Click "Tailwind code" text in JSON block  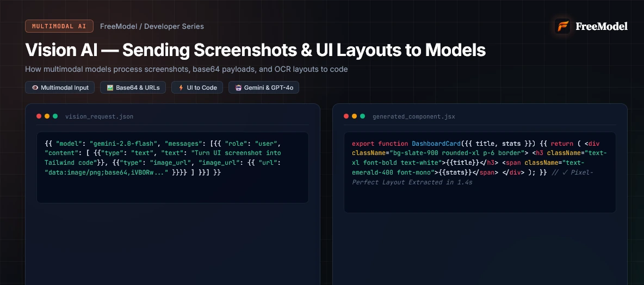click(x=71, y=163)
